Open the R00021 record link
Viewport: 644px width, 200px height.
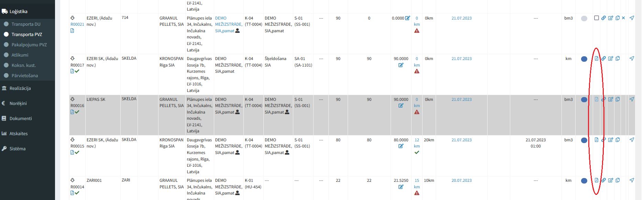tap(77, 24)
